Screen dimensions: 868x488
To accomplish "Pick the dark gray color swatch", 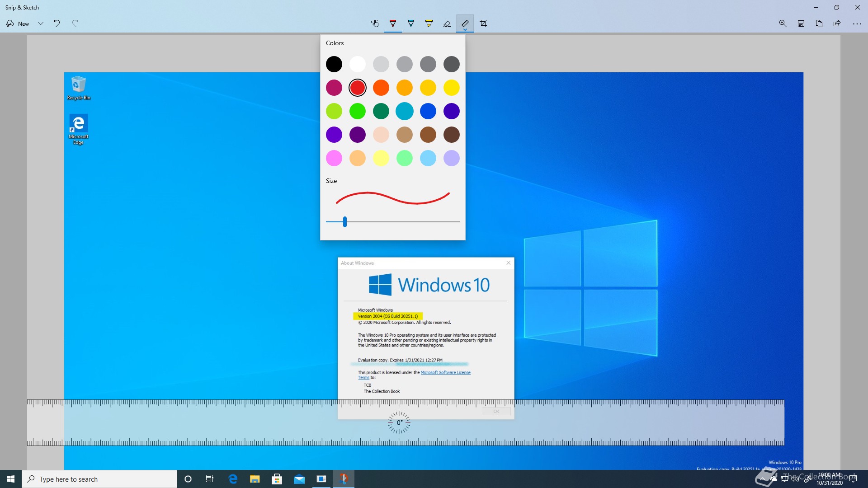I will (x=452, y=64).
